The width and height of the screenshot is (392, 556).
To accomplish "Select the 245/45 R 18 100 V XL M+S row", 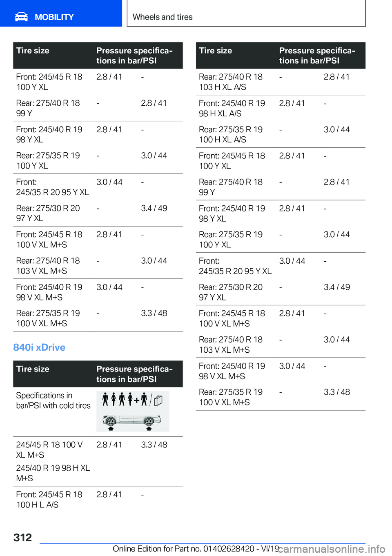I will pos(98,450).
